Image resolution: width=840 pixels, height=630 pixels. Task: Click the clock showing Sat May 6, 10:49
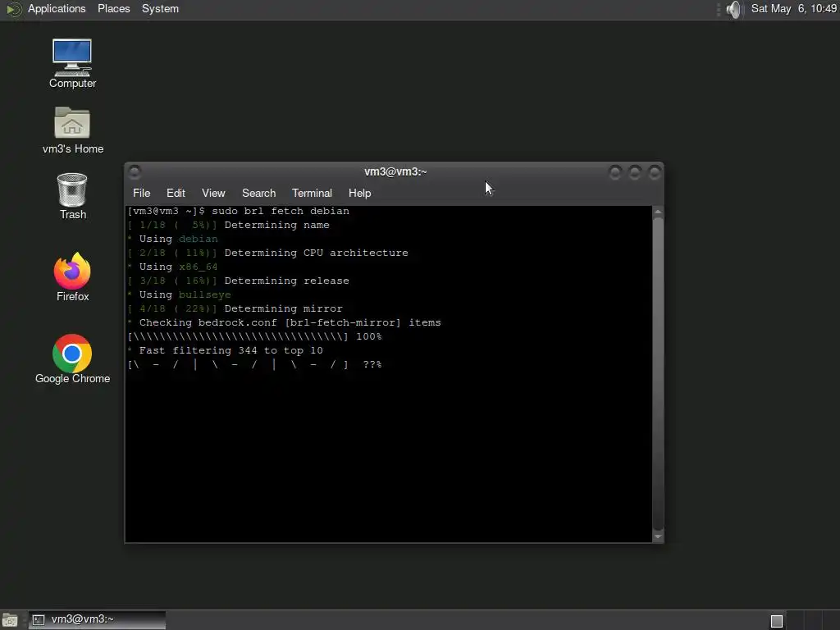(x=793, y=9)
